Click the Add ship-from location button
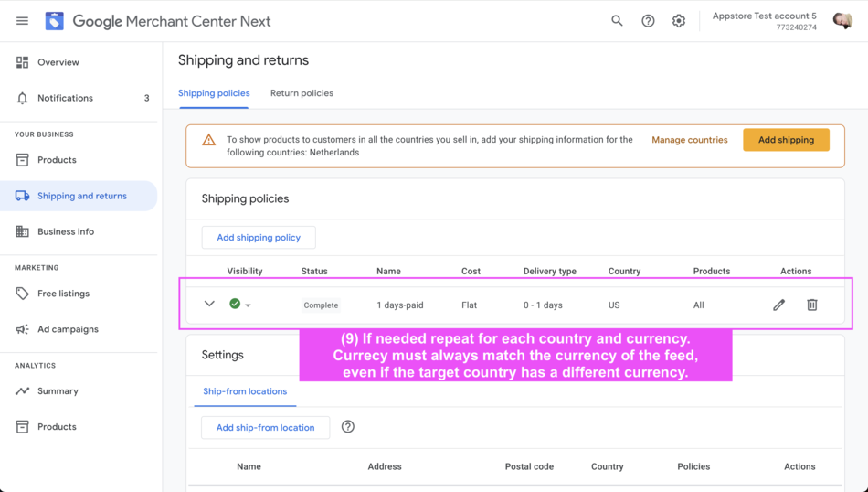The height and width of the screenshot is (492, 868). point(265,427)
